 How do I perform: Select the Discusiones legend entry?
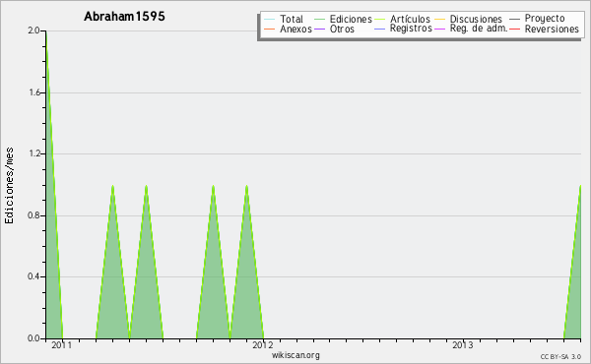(476, 19)
